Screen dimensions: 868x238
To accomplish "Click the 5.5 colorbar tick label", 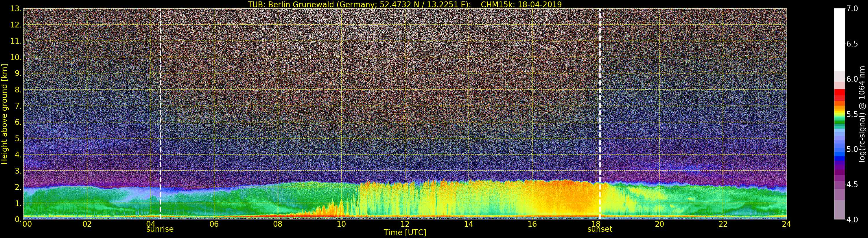I will coord(852,114).
